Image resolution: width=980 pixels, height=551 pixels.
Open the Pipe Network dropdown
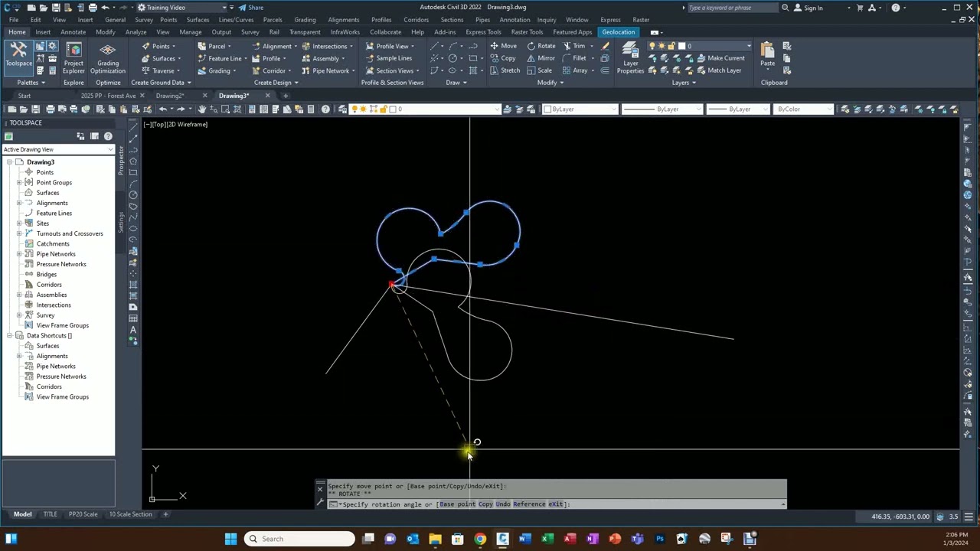[x=327, y=70]
